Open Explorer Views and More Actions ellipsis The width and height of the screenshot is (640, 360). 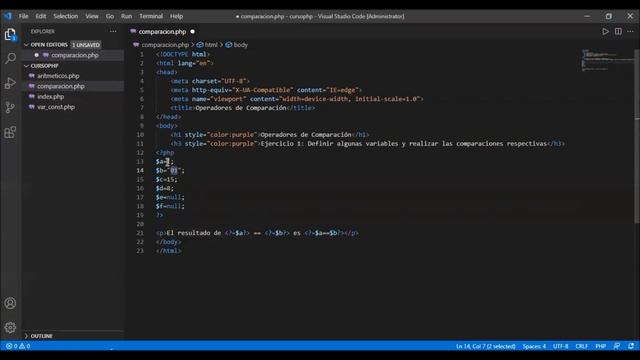click(x=113, y=31)
